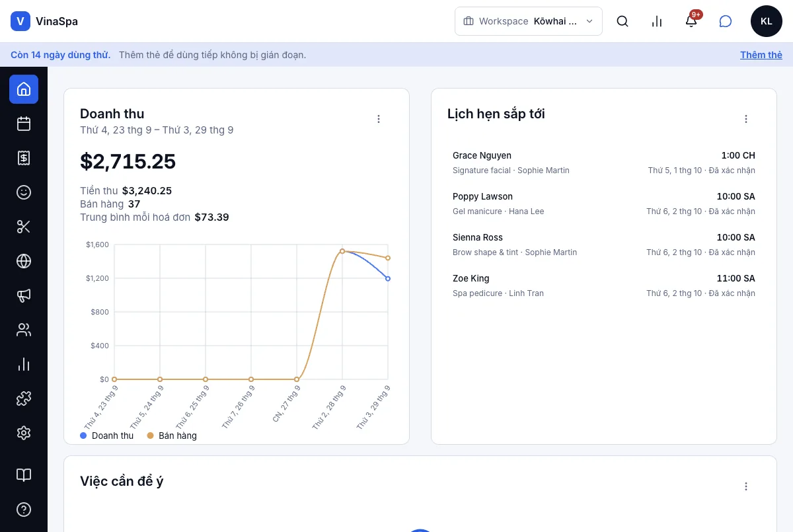The image size is (793, 532).
Task: Click the Việc cần để ý heading
Action: point(122,481)
